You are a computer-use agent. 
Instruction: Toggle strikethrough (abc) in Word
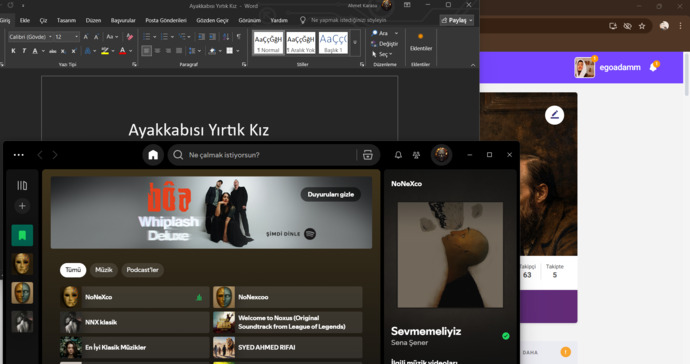coord(52,51)
